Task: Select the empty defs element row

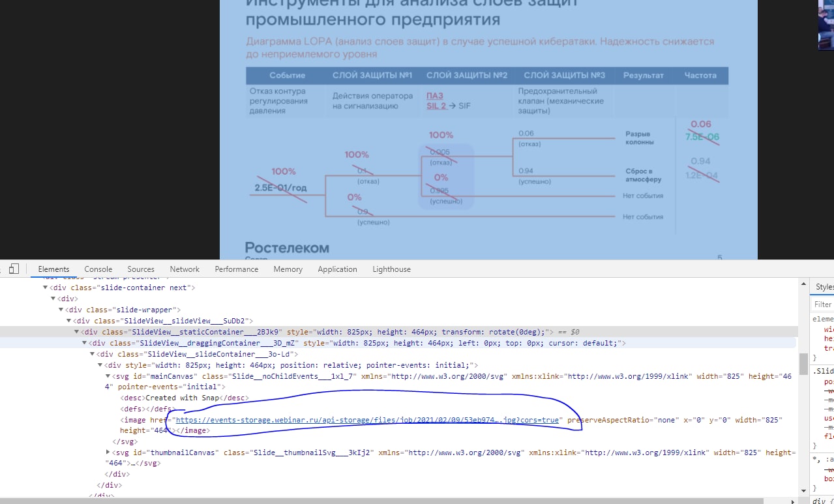Action: (148, 409)
